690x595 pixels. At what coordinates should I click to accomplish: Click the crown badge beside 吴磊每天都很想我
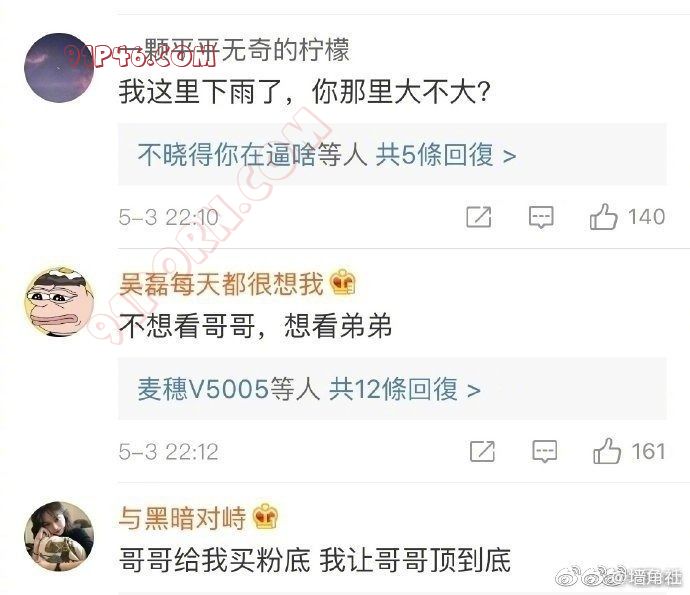click(x=343, y=282)
